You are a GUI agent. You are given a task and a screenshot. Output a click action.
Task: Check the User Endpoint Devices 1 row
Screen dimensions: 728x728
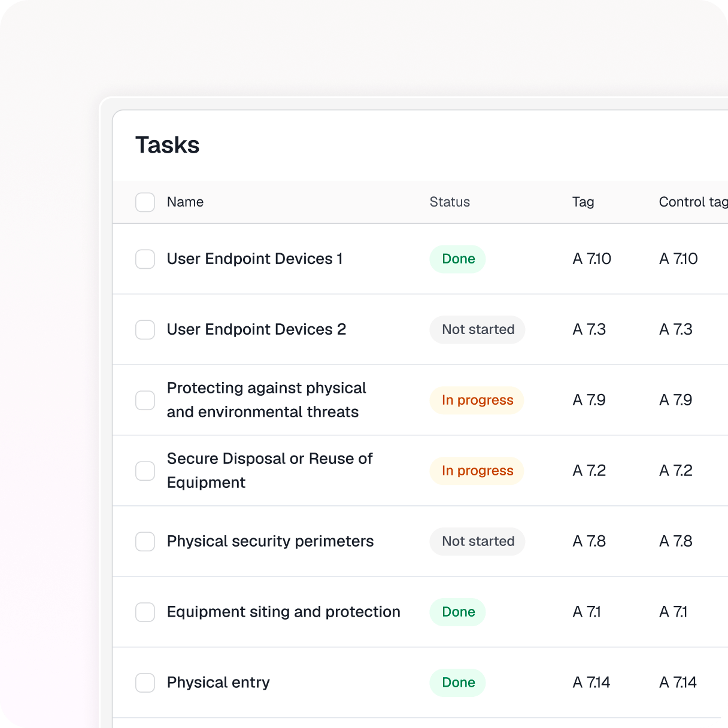(x=145, y=259)
